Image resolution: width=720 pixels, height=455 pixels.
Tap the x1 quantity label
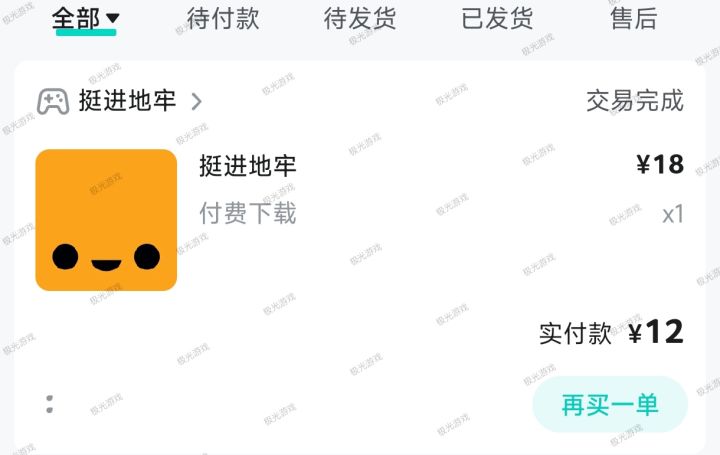[673, 214]
